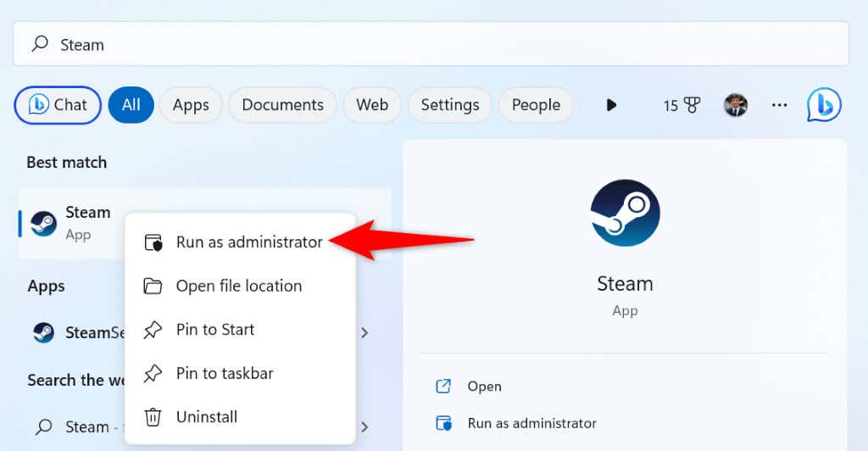Click into the Steam search text field
The height and width of the screenshot is (451, 868).
[424, 44]
